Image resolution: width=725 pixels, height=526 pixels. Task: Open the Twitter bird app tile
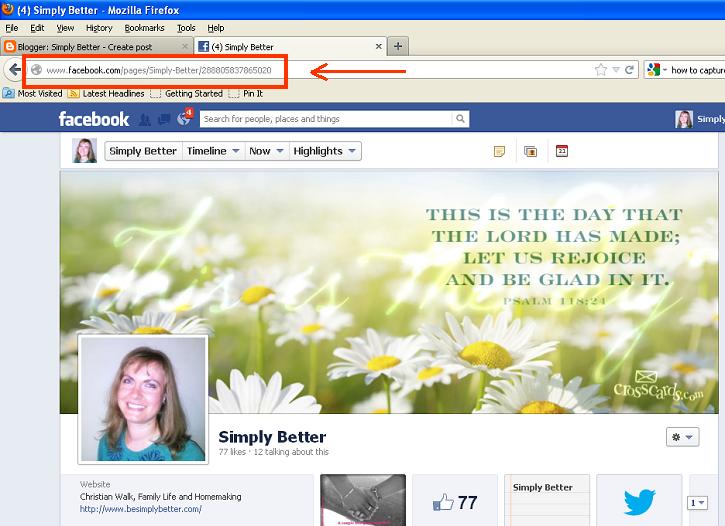tap(639, 500)
